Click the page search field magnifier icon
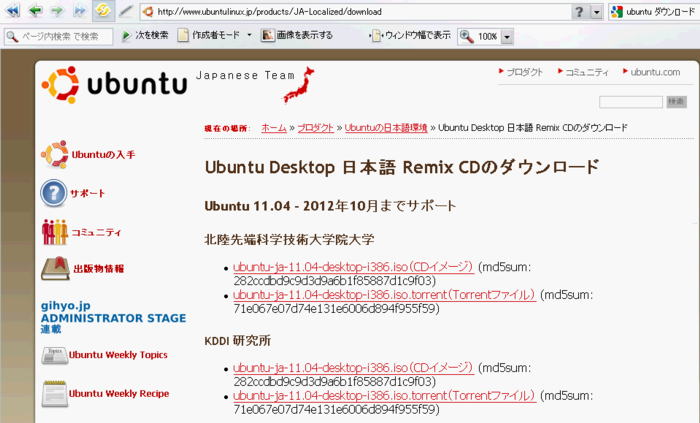This screenshot has height=423, width=700. (x=12, y=36)
